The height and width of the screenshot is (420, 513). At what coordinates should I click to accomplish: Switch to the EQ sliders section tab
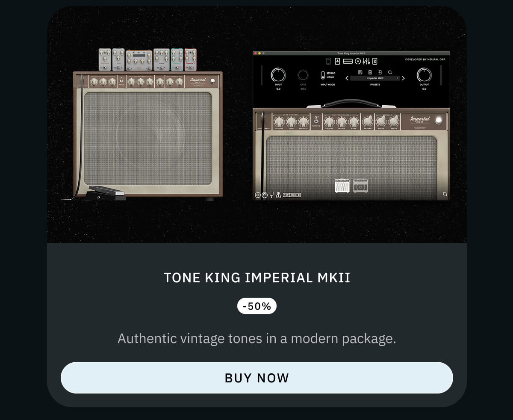click(367, 61)
